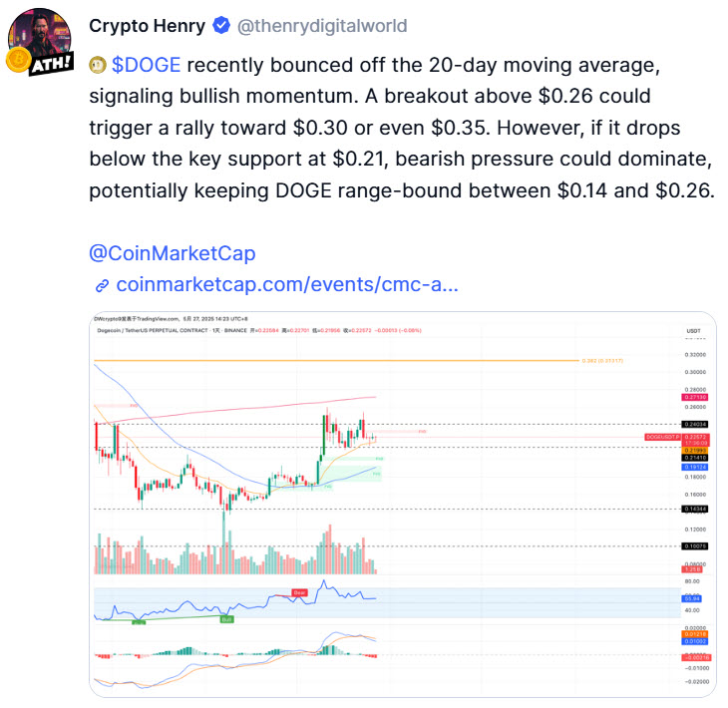Follow the coinmarketcap.com/events link
This screenshot has width=728, height=708.
pyautogui.click(x=287, y=284)
